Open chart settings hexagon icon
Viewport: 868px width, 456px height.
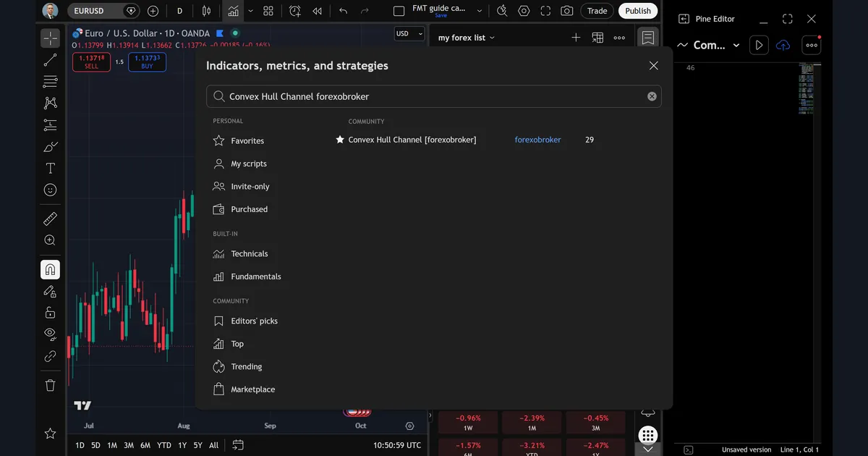click(x=524, y=11)
